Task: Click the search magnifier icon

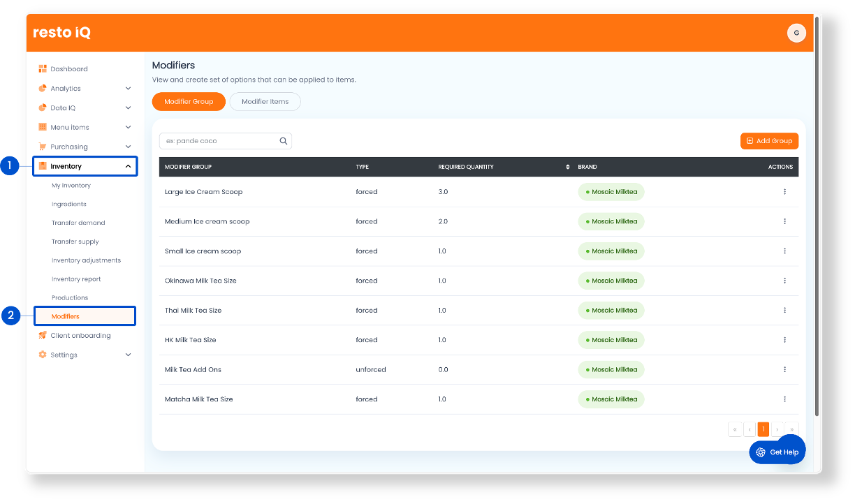Action: pos(284,141)
